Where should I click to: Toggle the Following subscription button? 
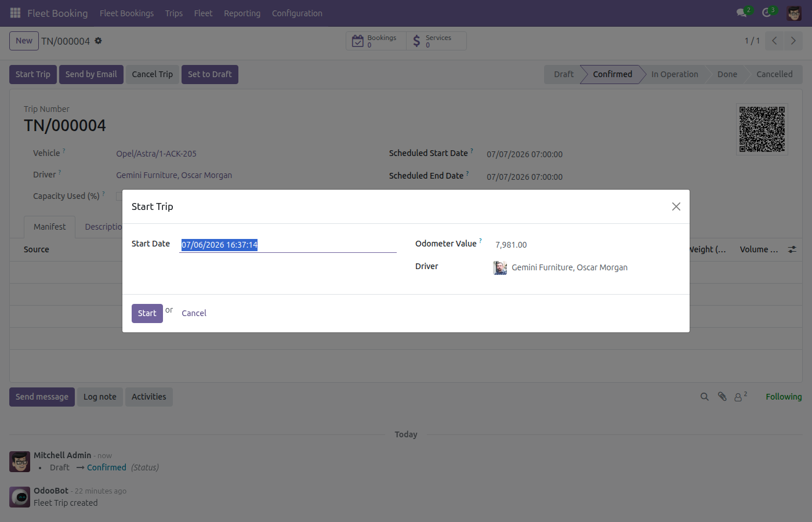click(x=784, y=397)
